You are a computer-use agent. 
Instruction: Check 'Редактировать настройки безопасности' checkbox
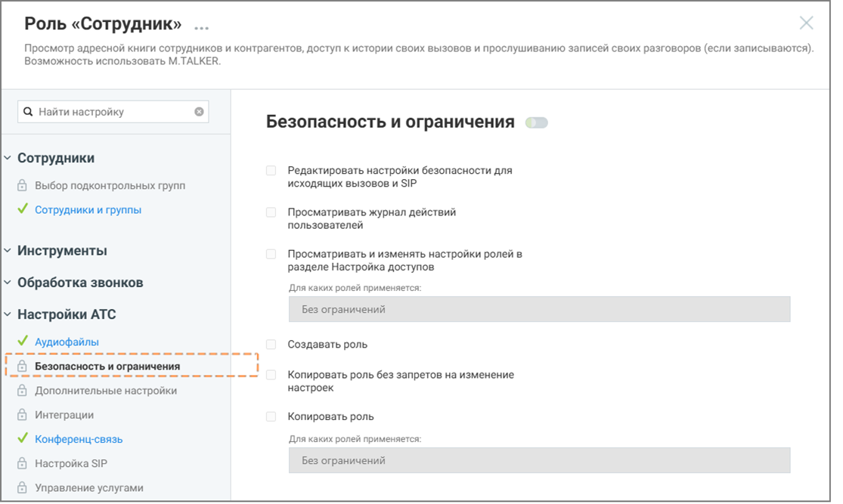tap(271, 170)
